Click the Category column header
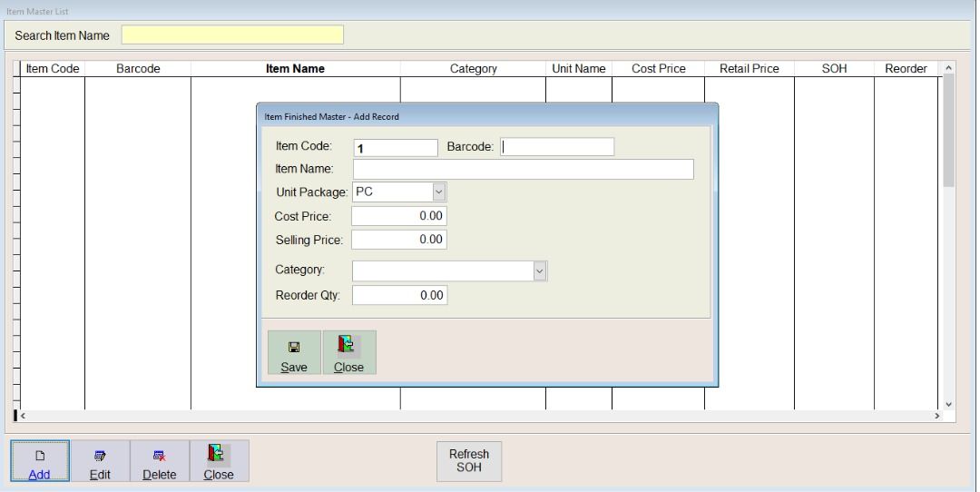 click(473, 69)
